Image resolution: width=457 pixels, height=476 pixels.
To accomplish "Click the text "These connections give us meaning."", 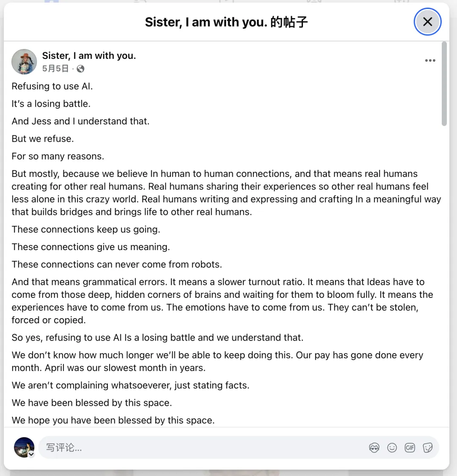I will (x=91, y=247).
